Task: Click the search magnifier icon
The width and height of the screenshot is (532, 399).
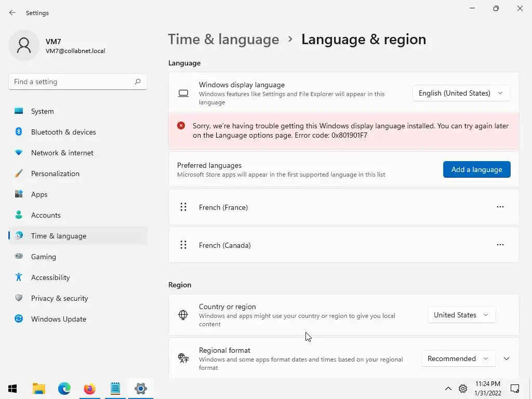Action: (137, 82)
